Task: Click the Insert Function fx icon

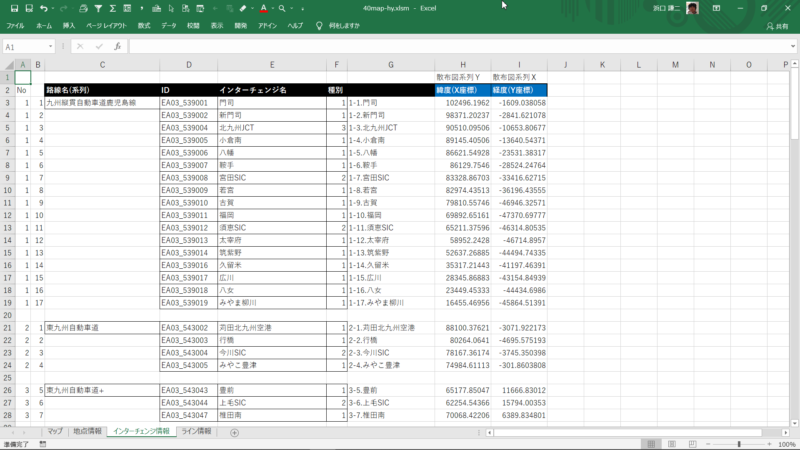Action: tap(117, 46)
